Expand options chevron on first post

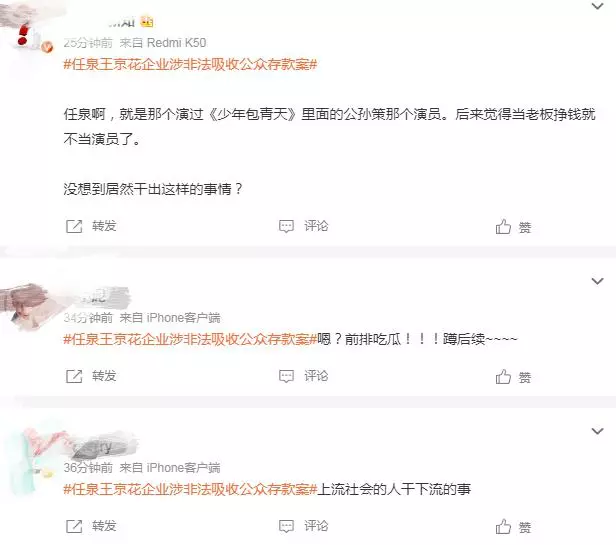tap(597, 6)
